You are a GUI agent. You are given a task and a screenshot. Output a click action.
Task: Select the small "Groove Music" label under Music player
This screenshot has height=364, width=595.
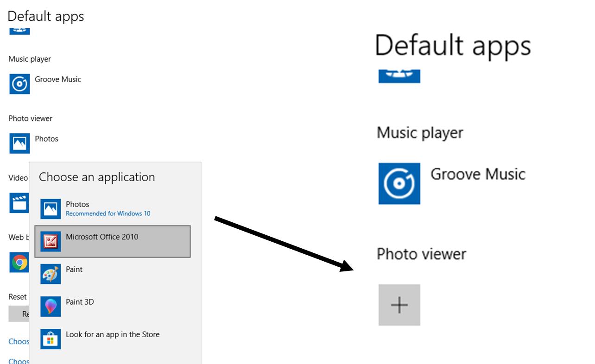[58, 80]
